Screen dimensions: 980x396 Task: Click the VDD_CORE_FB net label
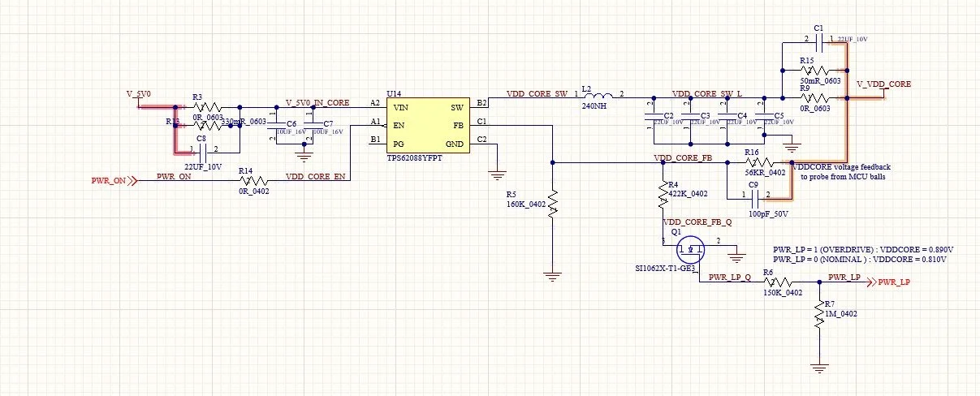682,158
